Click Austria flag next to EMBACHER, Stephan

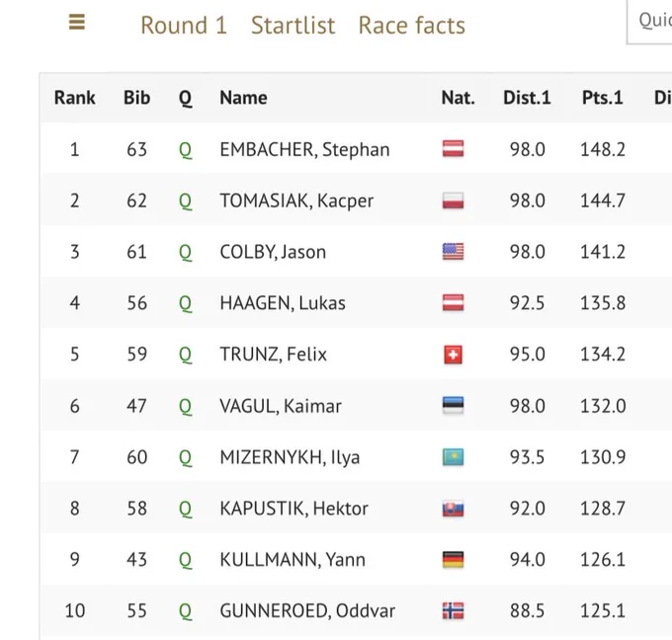[x=453, y=149]
